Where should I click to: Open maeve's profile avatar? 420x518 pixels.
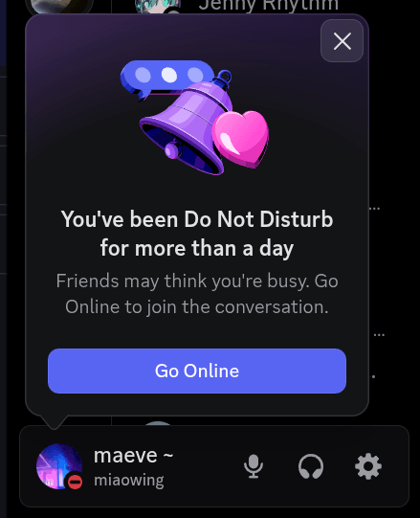[x=58, y=466]
